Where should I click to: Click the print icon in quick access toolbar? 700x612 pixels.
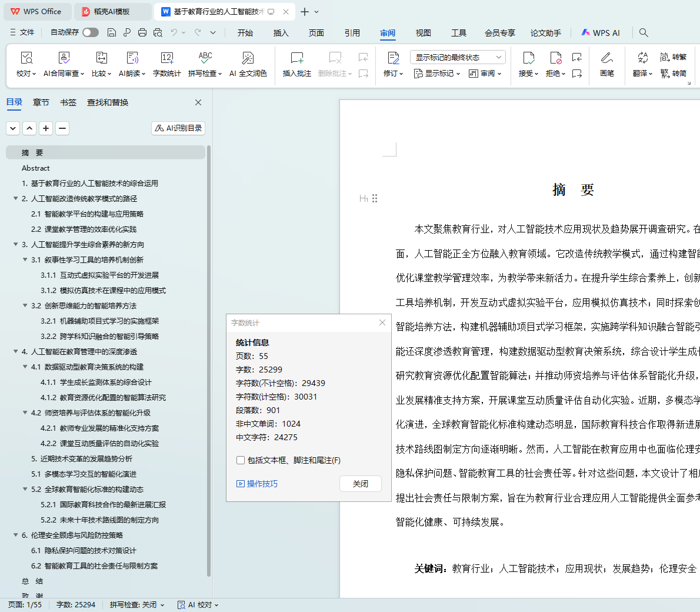click(142, 33)
